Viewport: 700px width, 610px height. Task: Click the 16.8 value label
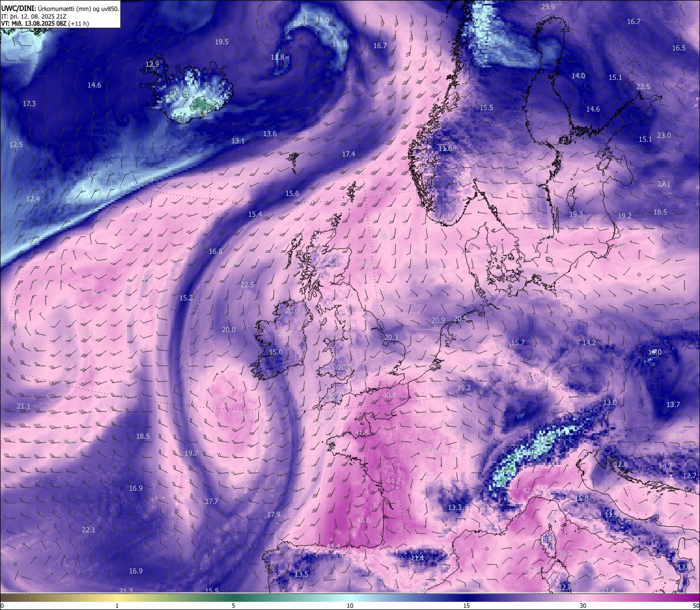pyautogui.click(x=215, y=252)
